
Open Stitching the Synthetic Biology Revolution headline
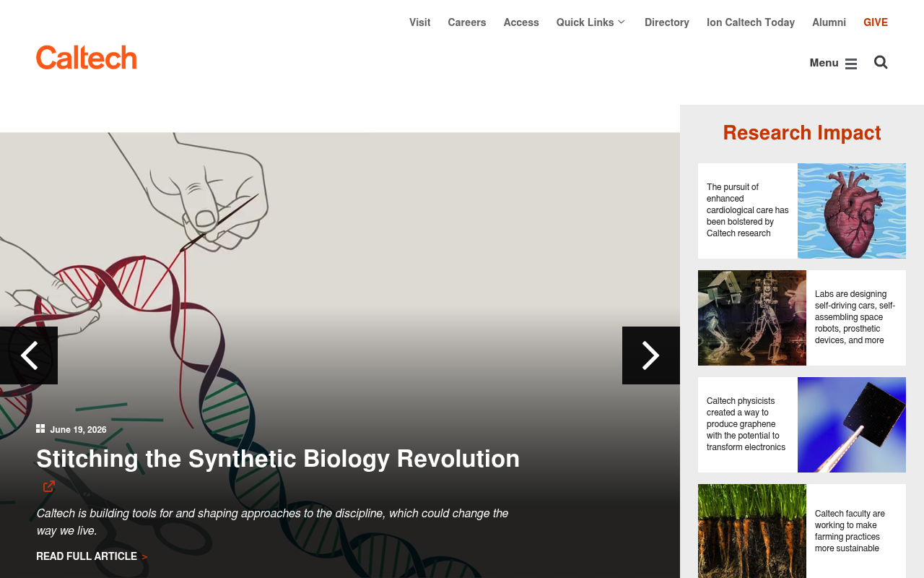[x=278, y=459]
